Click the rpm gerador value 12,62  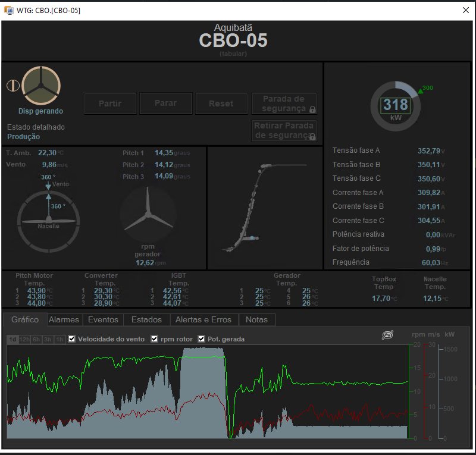click(145, 262)
